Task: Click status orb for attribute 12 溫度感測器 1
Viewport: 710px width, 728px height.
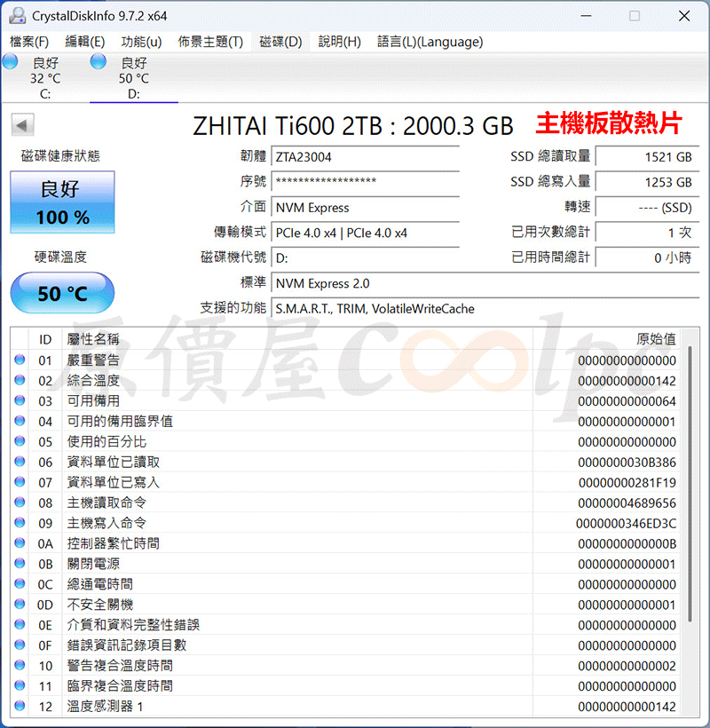Action: point(20,706)
